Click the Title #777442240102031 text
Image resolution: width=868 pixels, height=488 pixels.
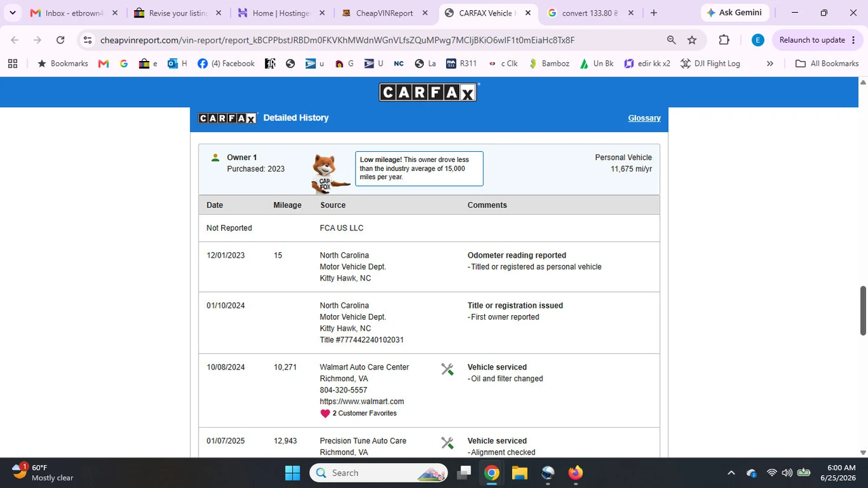[x=361, y=340]
